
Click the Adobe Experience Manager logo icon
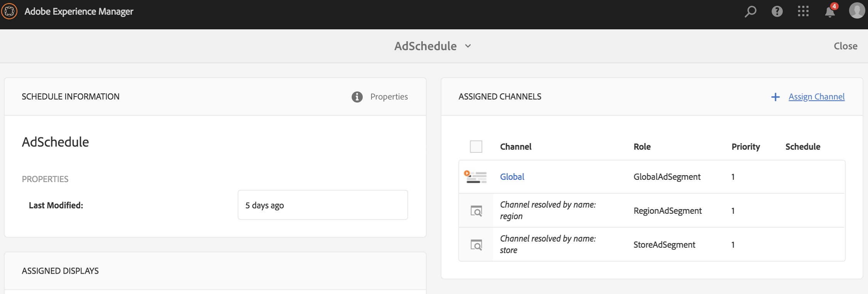click(10, 11)
